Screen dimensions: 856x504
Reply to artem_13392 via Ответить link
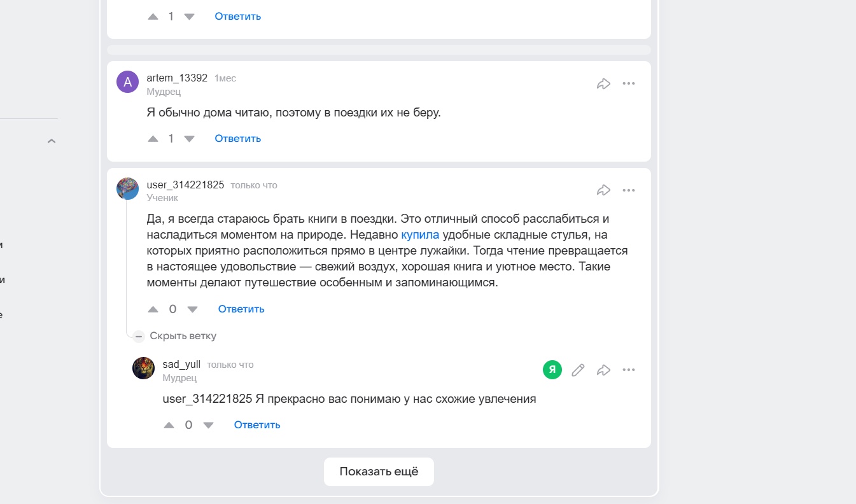[x=237, y=138]
